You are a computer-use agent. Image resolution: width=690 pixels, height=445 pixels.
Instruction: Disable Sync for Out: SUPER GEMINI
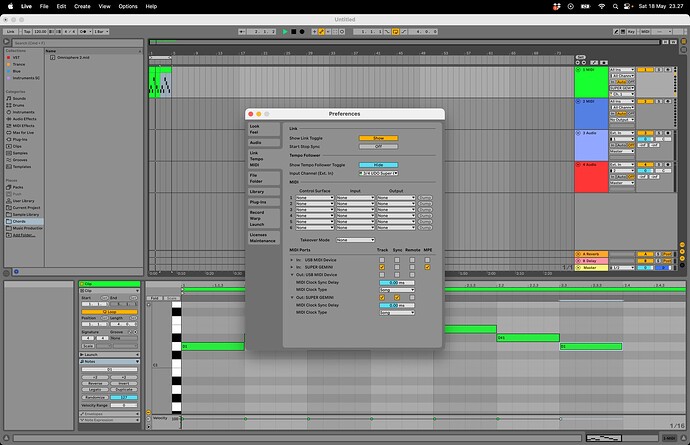397,298
